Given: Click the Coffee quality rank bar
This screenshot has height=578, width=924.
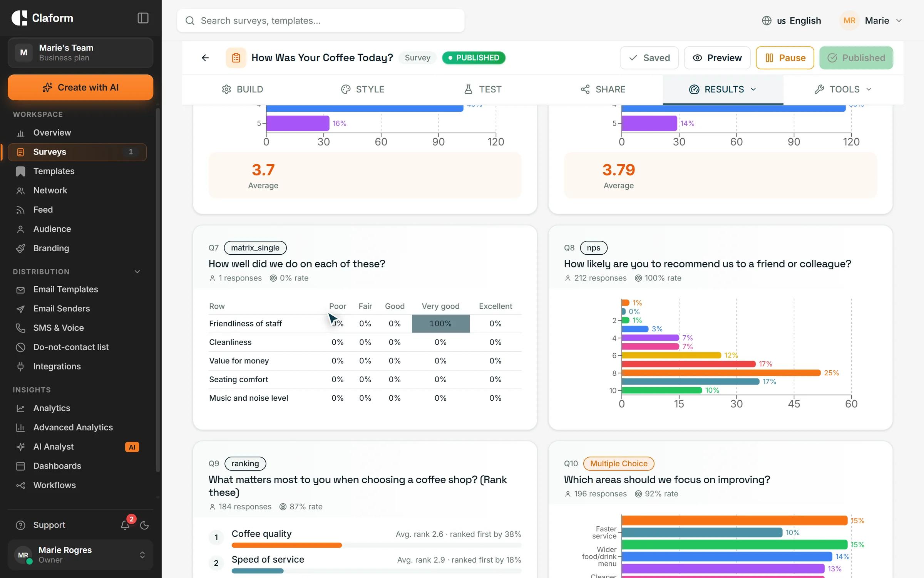Looking at the screenshot, I should [x=377, y=545].
